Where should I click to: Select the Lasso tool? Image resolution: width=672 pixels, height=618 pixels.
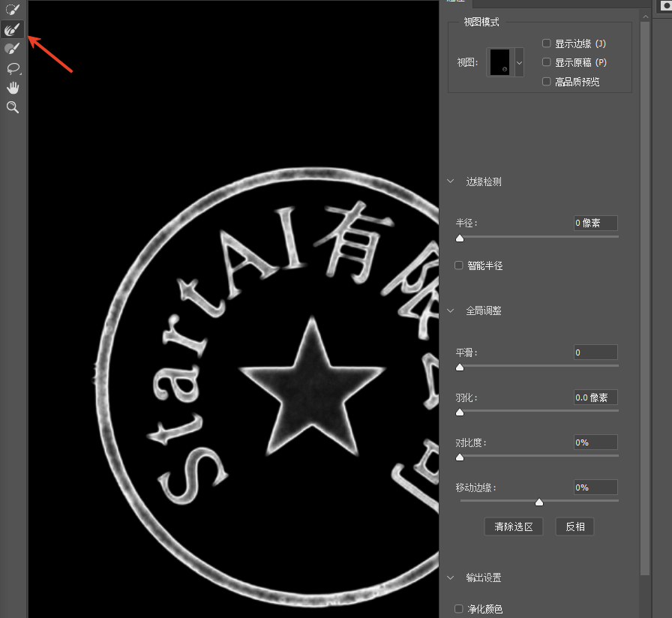click(x=13, y=68)
